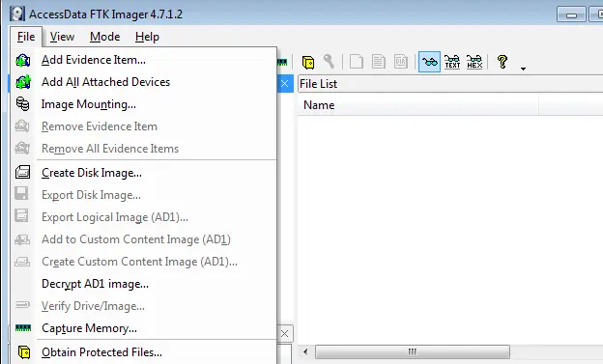Open the Help menu
The image size is (603, 364).
(x=147, y=37)
